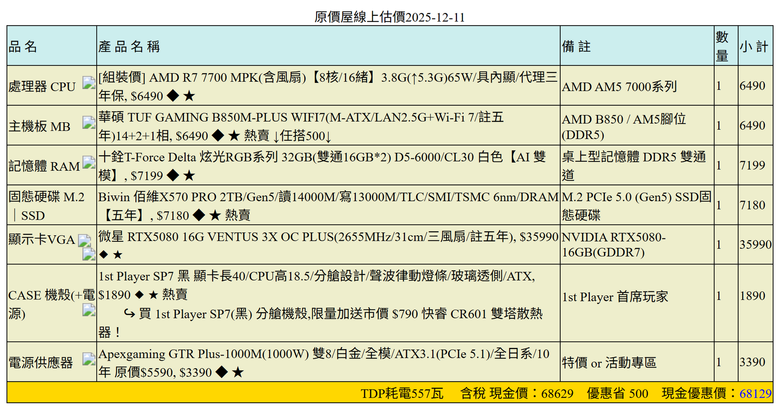
Task: Click the image icon beside 主機板 MB
Action: [89, 122]
